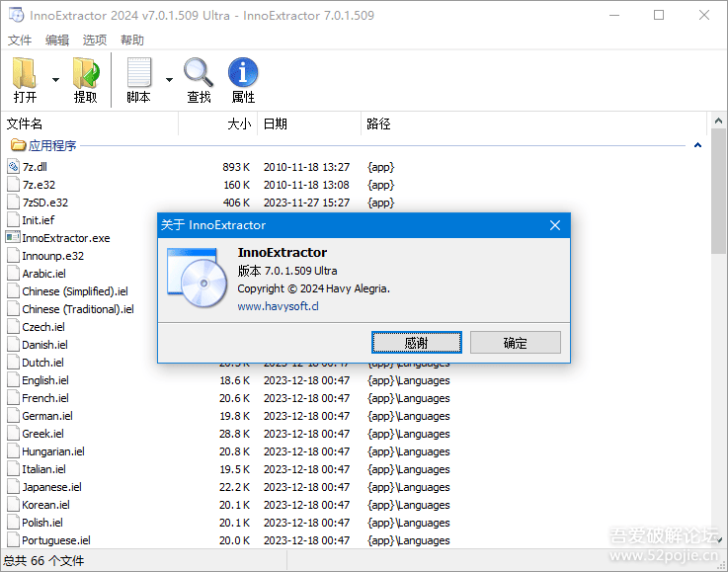
Task: Click the 属性 (Properties) info icon
Action: (x=243, y=75)
